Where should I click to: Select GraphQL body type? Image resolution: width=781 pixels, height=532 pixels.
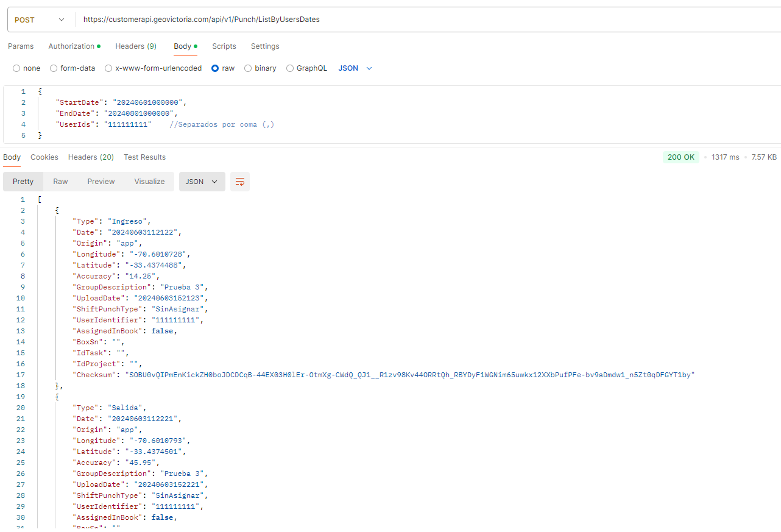point(290,68)
